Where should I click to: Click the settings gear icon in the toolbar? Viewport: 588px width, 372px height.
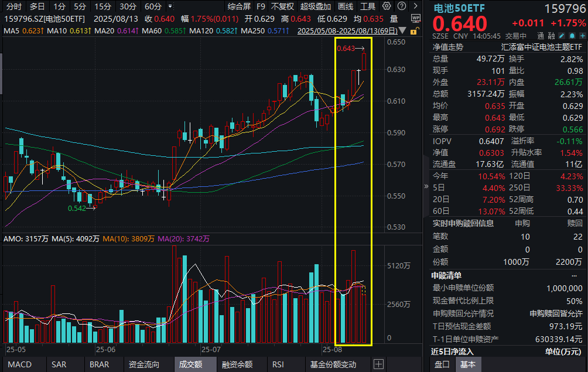pos(386,6)
